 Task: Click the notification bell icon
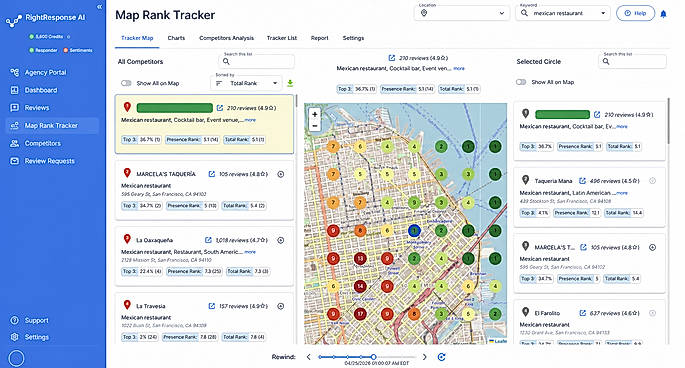pos(663,14)
